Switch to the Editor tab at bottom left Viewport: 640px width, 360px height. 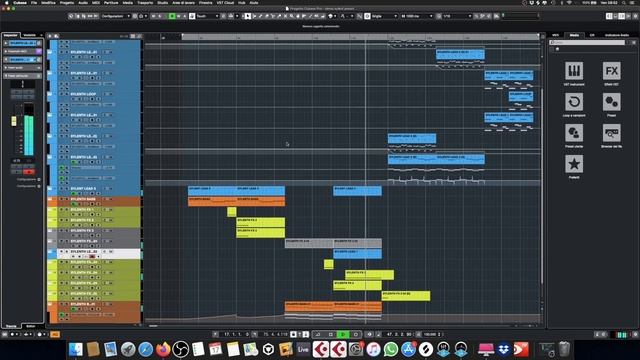click(31, 326)
